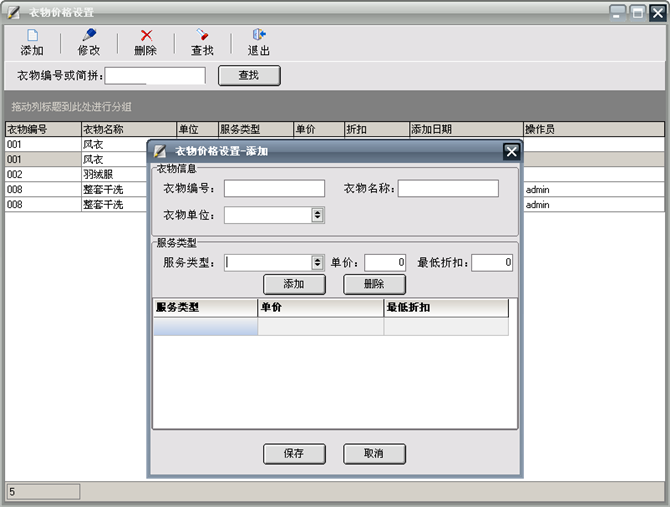Click the 羽绒服 name cell

[114, 174]
